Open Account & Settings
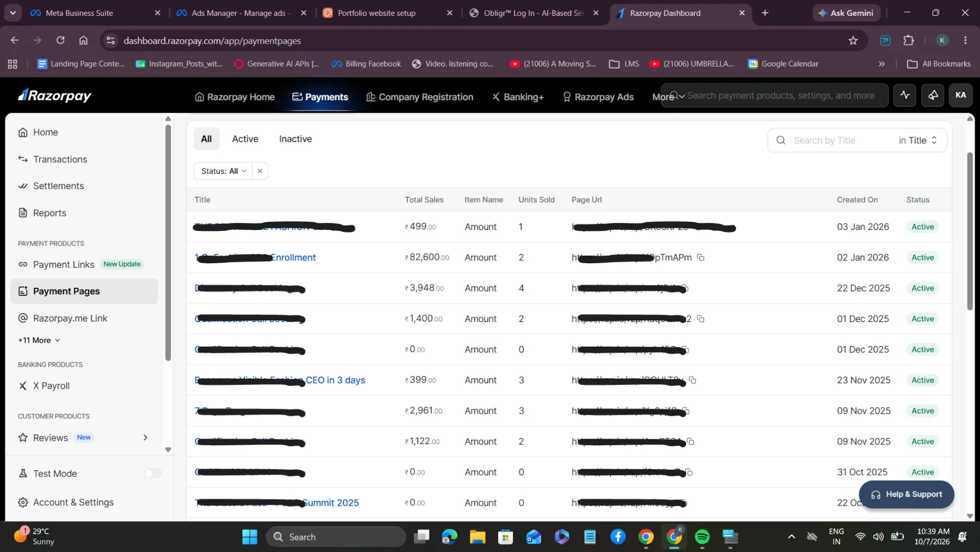The image size is (980, 552). 73,502
